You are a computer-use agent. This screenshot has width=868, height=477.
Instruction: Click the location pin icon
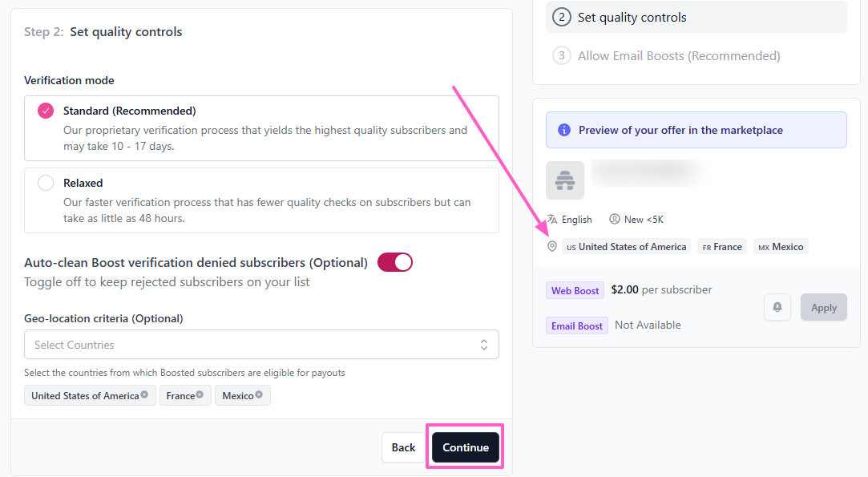tap(552, 246)
